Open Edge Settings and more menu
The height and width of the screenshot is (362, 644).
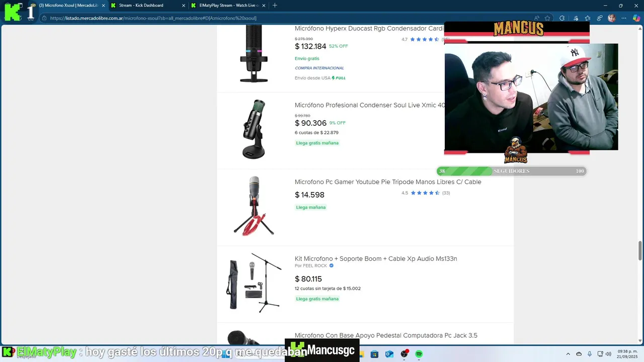tap(624, 18)
